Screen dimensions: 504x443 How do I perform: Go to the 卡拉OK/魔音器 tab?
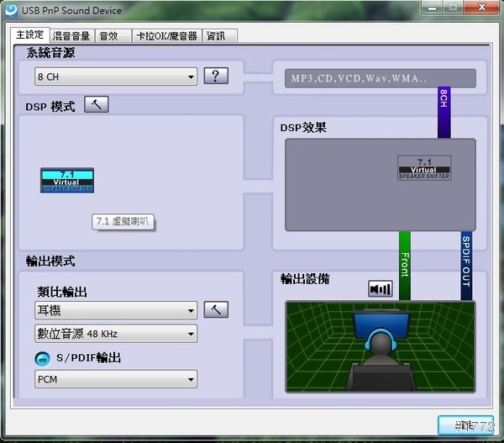click(x=166, y=36)
